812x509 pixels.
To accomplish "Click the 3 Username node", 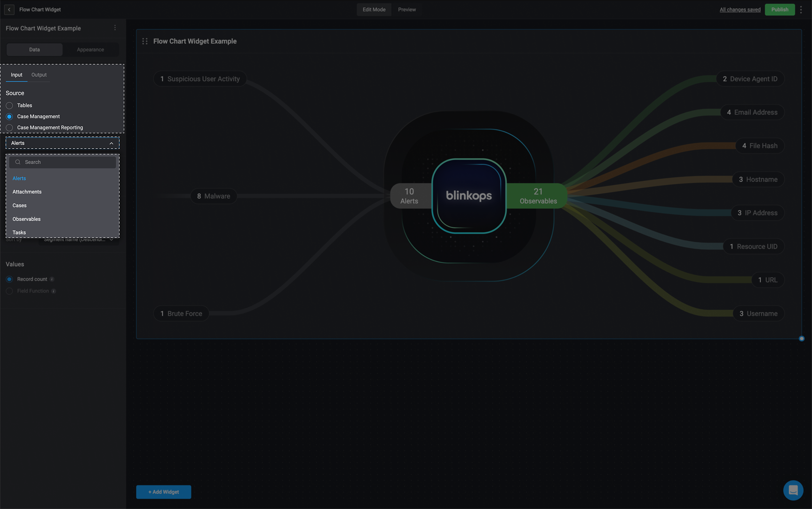I will (x=758, y=314).
